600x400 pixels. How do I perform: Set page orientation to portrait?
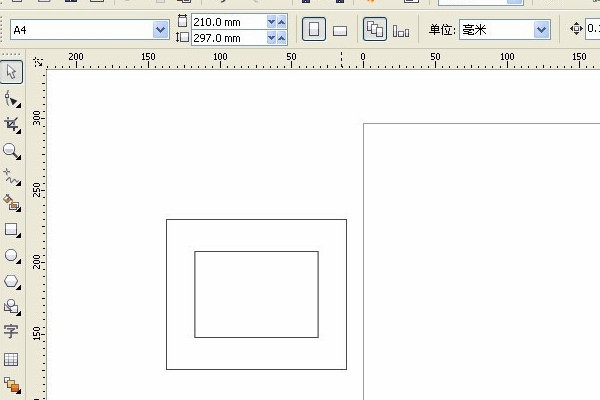click(314, 29)
